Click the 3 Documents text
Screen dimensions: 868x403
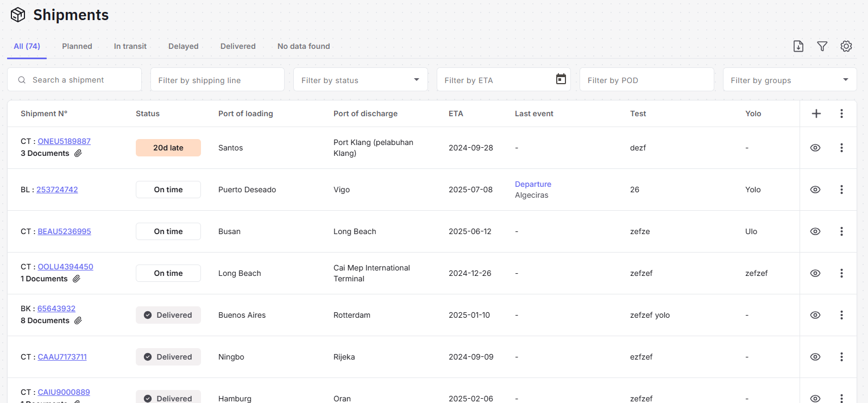tap(45, 153)
